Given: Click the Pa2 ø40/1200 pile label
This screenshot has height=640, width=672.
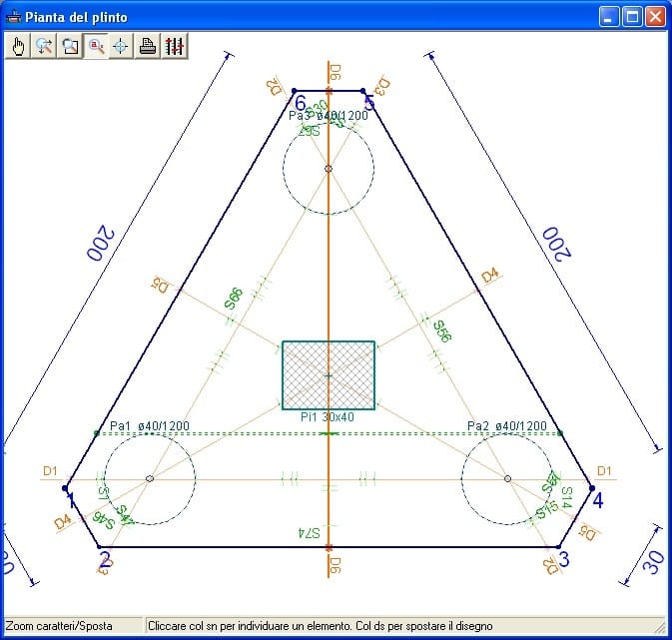Looking at the screenshot, I should click(507, 426).
